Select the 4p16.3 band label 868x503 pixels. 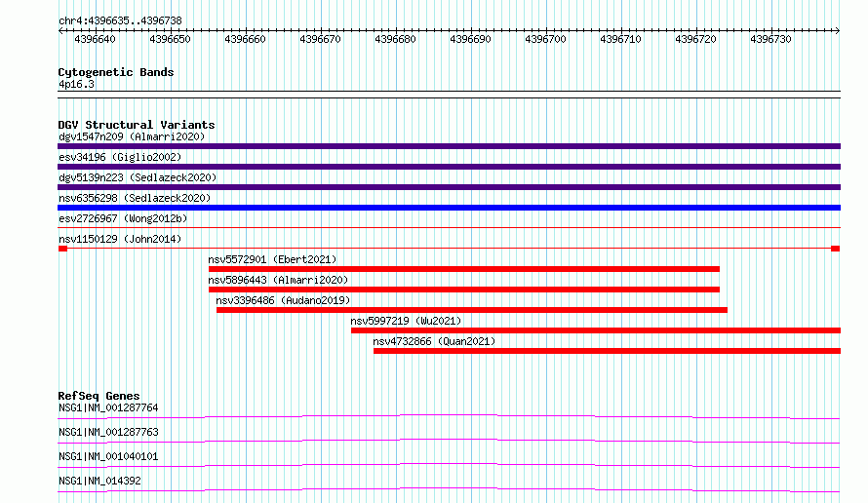tap(76, 85)
